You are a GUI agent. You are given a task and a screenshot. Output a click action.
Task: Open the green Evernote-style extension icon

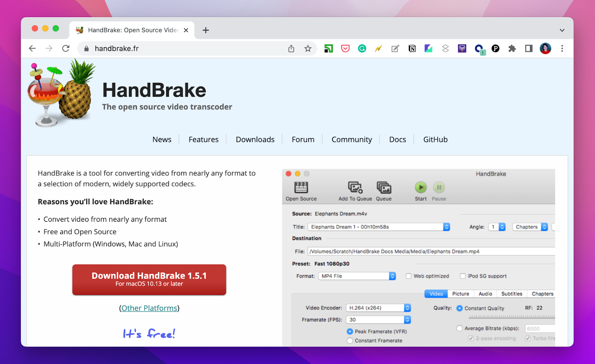click(329, 48)
